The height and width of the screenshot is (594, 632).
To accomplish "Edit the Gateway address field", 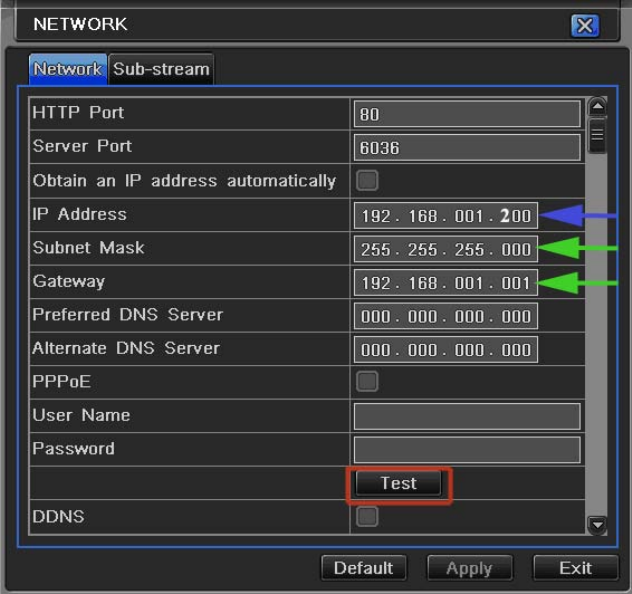I will tap(446, 282).
